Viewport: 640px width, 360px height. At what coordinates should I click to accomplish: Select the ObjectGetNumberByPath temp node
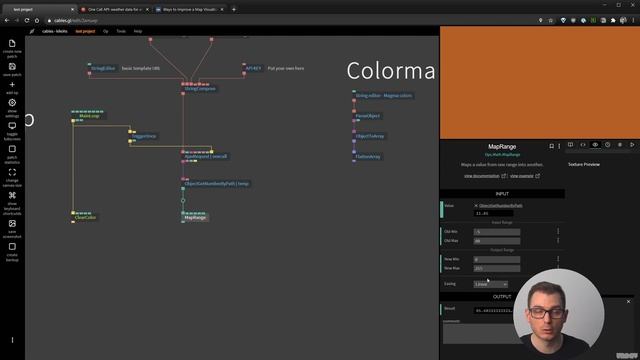tap(216, 184)
